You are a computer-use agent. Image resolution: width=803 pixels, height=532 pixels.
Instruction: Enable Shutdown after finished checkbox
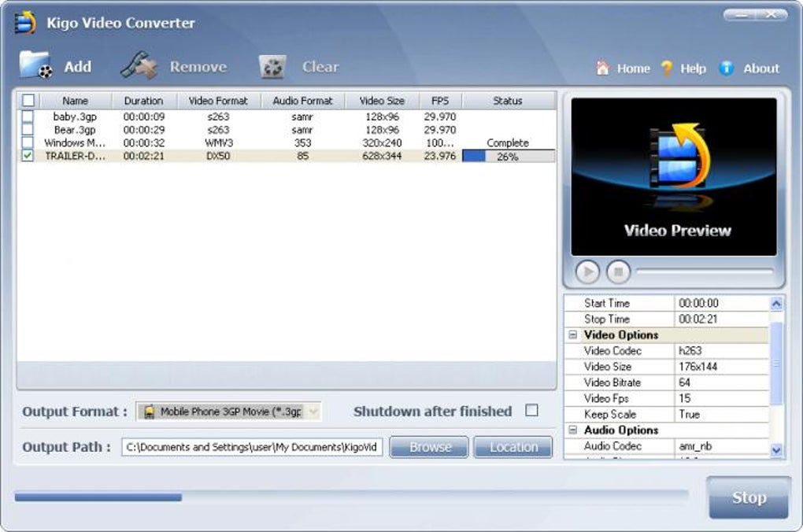click(x=532, y=411)
